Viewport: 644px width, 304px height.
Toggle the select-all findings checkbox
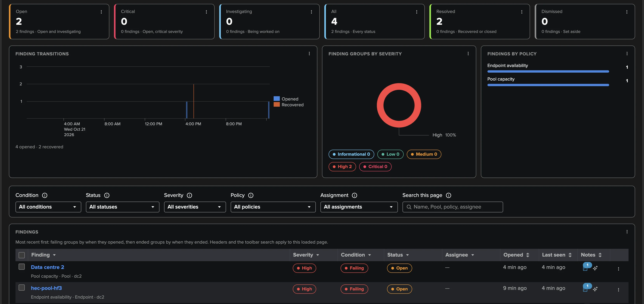tap(22, 255)
